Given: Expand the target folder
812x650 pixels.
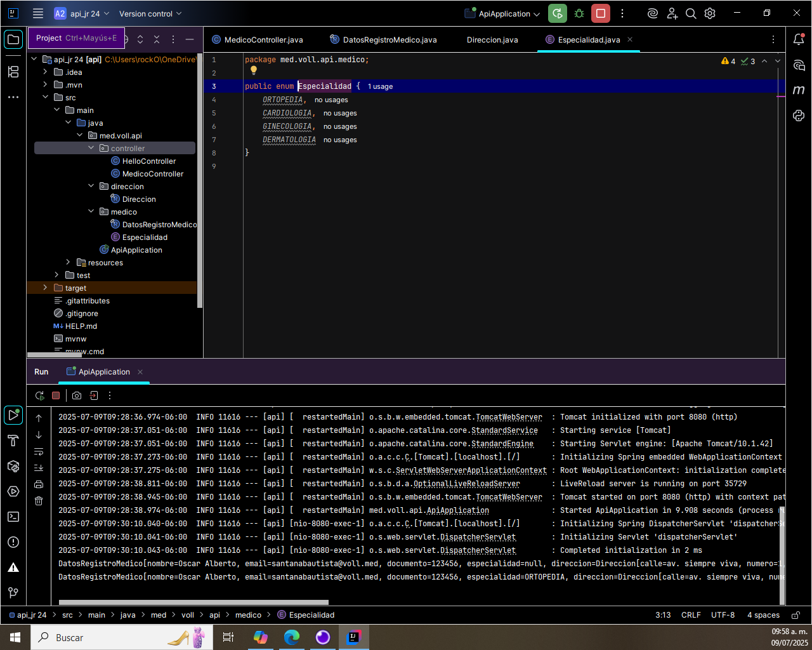Looking at the screenshot, I should [45, 288].
